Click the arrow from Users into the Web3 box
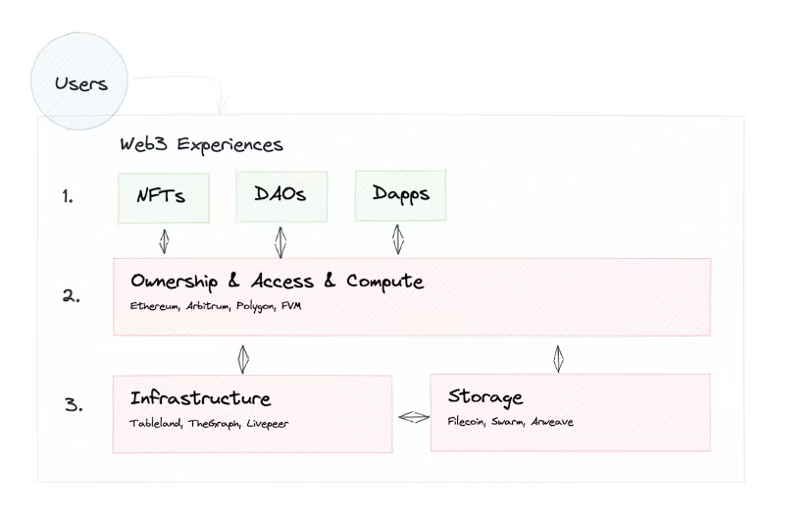The width and height of the screenshot is (812, 522). point(186,80)
